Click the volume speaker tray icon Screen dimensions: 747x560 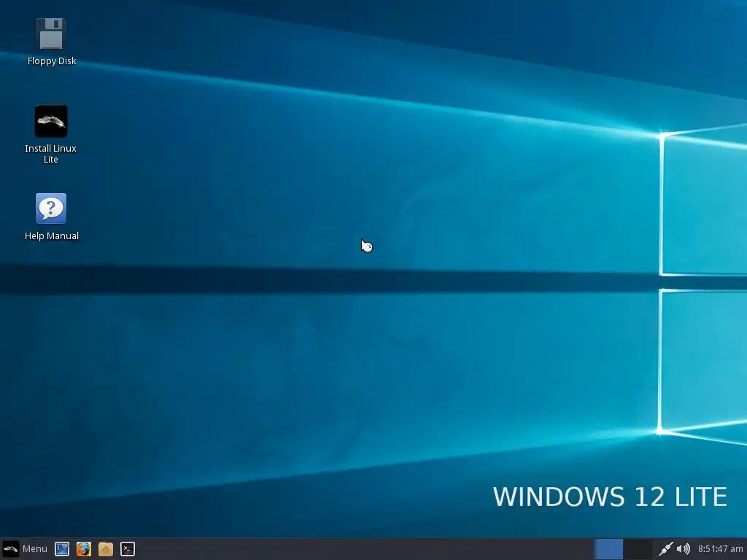683,549
